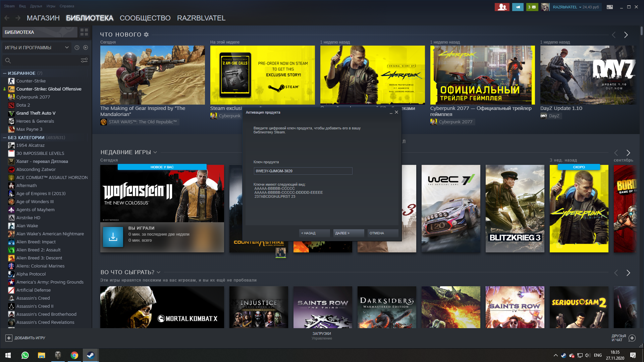Screen dimensions: 644x362
Task: Open the Друзья menu
Action: point(36,6)
